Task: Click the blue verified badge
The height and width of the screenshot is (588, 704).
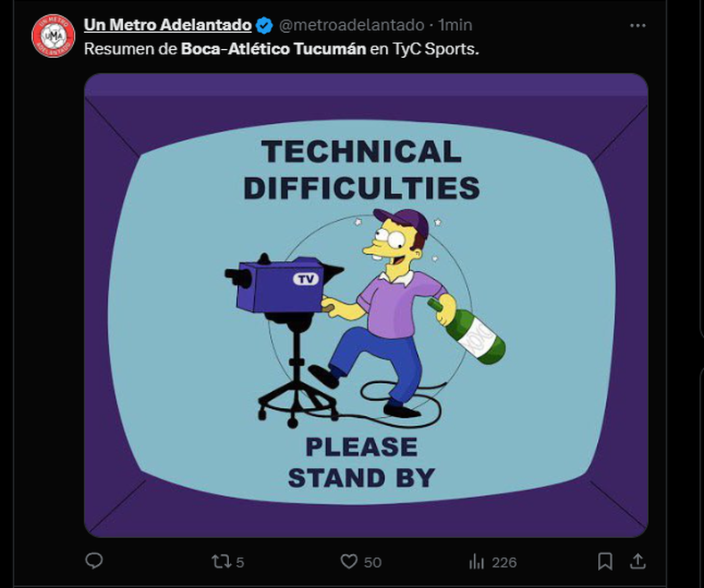Action: pos(265,25)
